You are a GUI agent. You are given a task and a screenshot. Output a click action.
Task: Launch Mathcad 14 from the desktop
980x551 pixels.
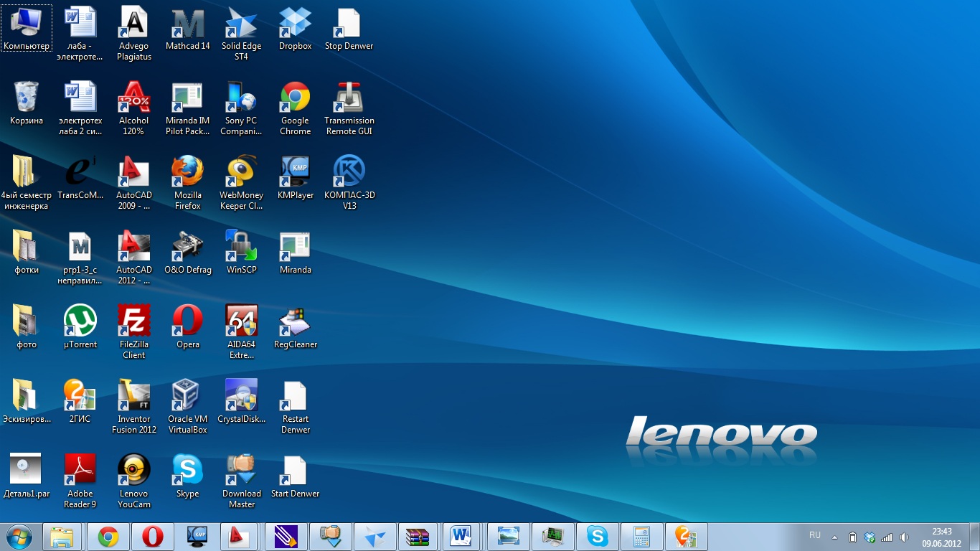[x=188, y=29]
